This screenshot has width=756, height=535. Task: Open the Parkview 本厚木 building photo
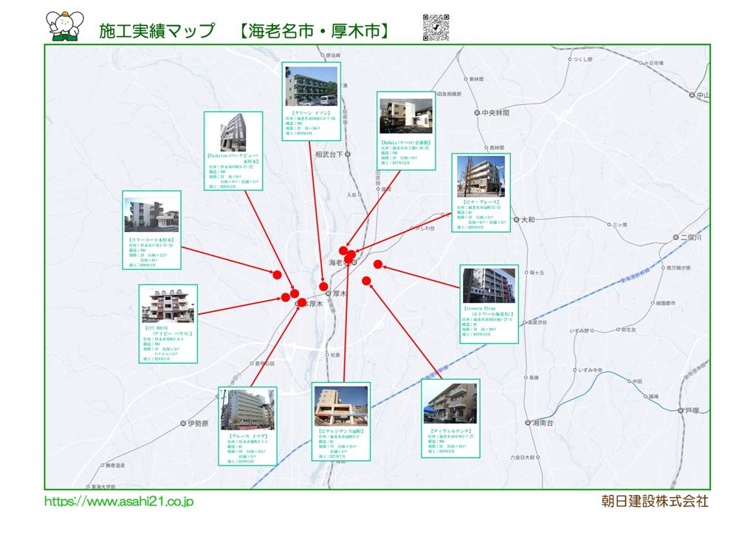(x=233, y=133)
